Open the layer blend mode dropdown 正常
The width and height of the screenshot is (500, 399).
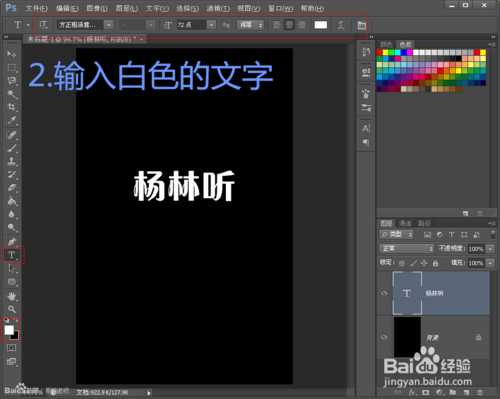[407, 249]
